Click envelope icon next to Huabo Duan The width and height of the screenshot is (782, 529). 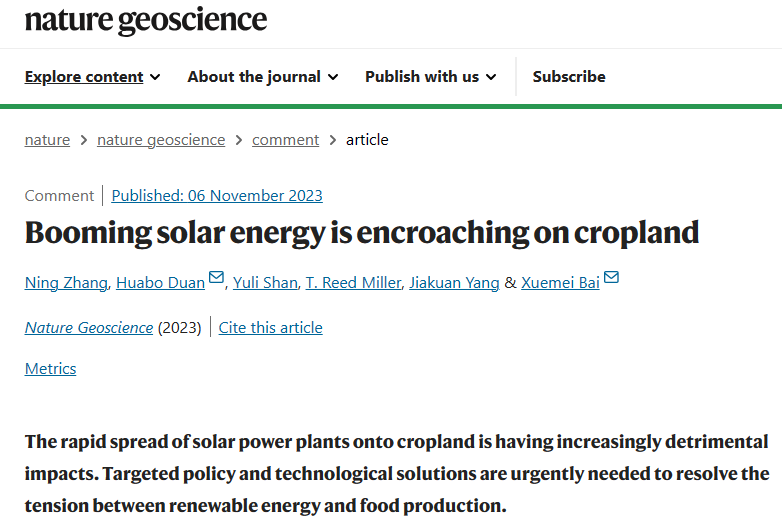coord(216,278)
